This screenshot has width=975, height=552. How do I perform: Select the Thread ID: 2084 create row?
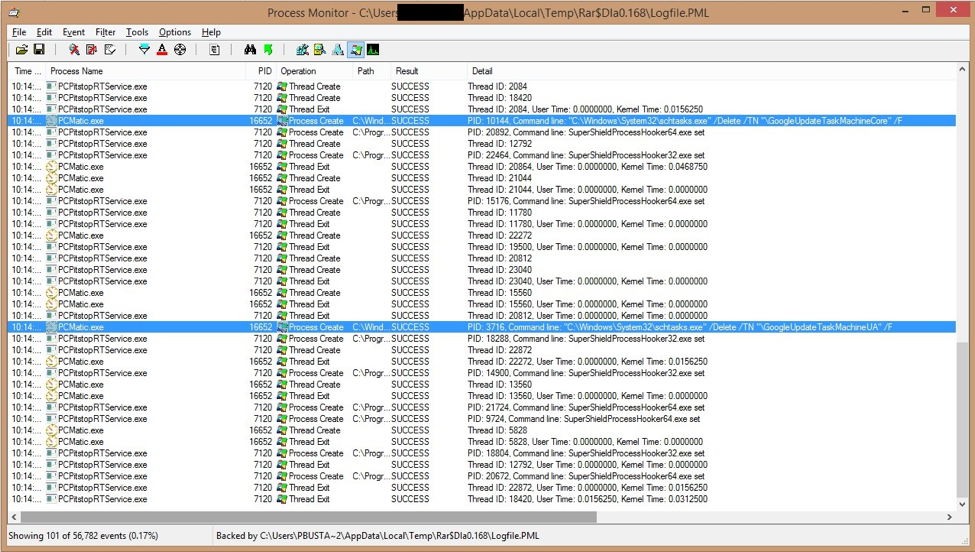click(483, 86)
